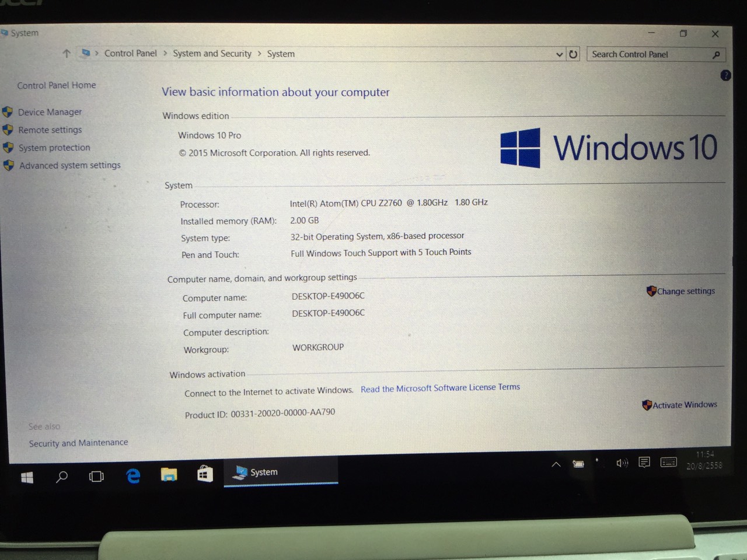Click the computer icon in address bar

[x=86, y=53]
